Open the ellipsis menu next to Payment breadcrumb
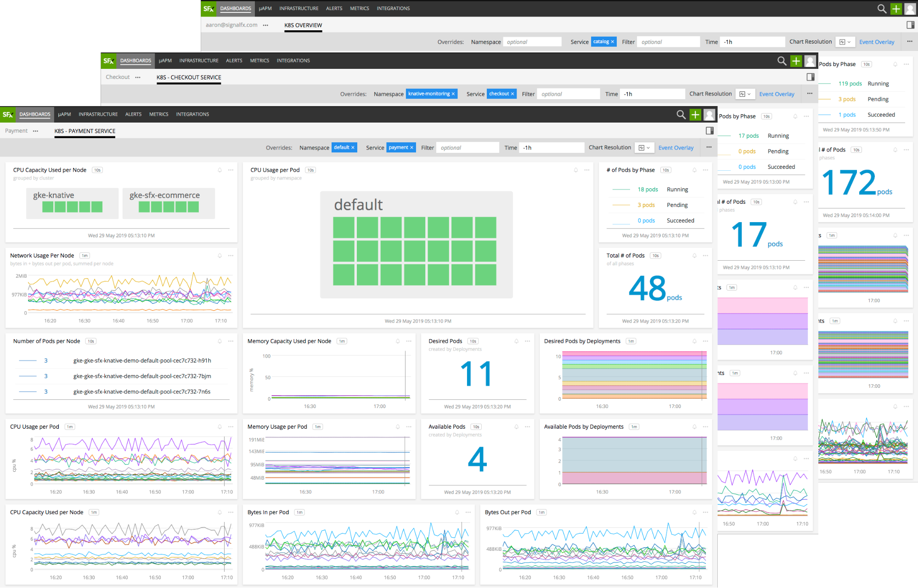 (35, 131)
